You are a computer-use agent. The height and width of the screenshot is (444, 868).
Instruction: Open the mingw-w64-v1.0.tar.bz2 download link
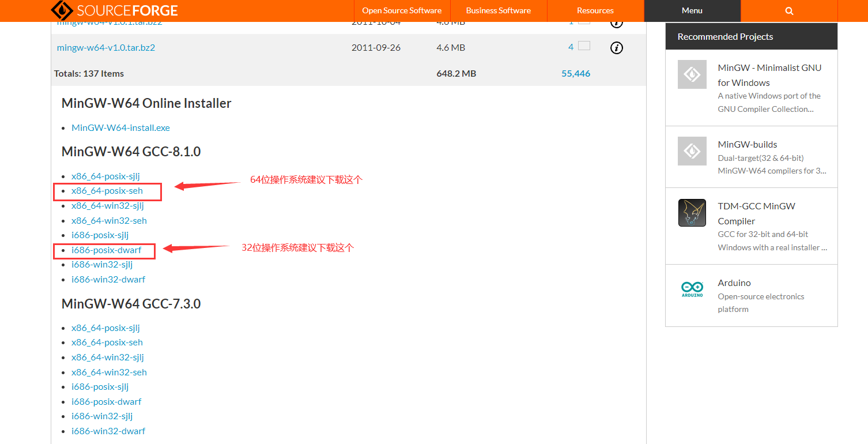(x=105, y=47)
